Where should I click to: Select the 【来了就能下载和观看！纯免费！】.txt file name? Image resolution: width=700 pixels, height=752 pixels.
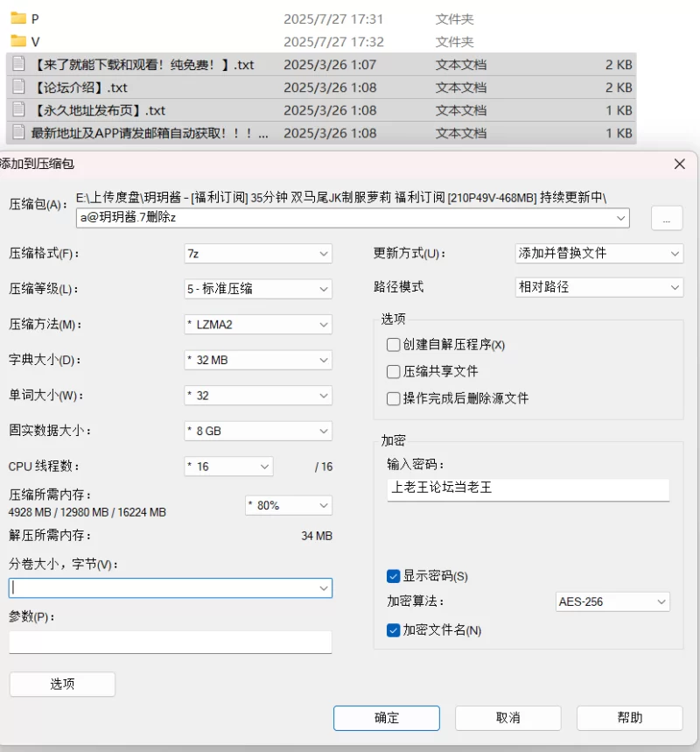pos(143,65)
